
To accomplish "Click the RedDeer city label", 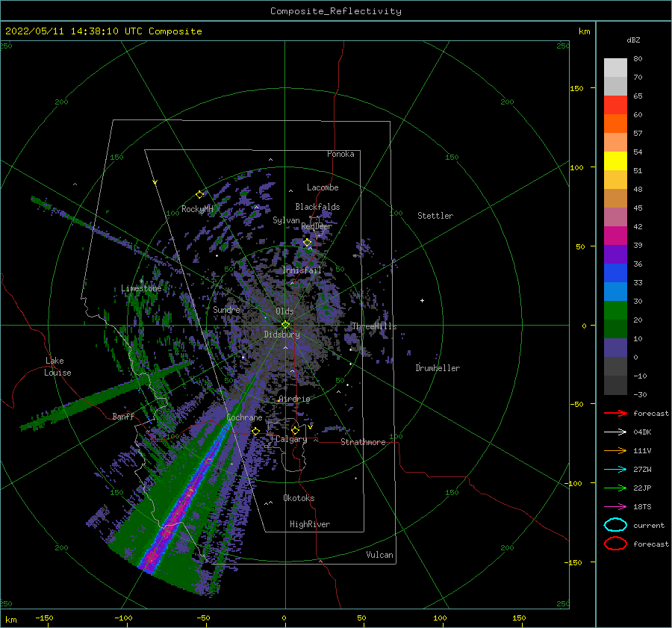I will [317, 226].
